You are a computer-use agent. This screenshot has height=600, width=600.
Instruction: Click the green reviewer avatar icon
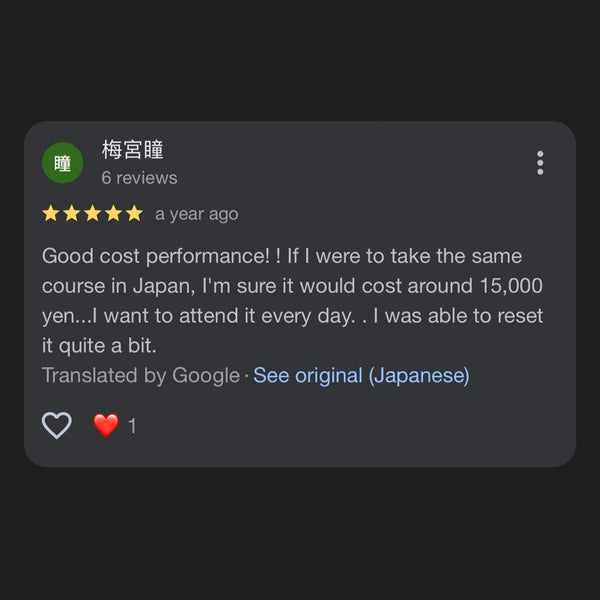(62, 163)
